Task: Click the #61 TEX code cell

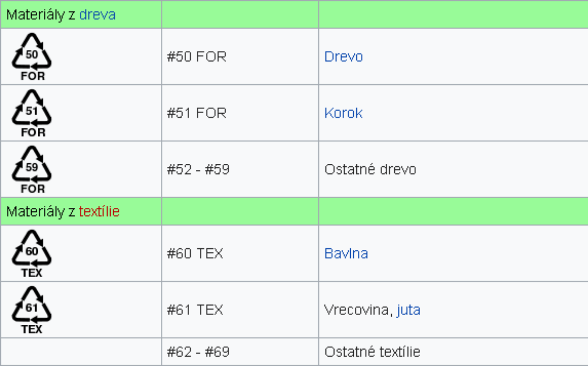Action: click(x=240, y=310)
